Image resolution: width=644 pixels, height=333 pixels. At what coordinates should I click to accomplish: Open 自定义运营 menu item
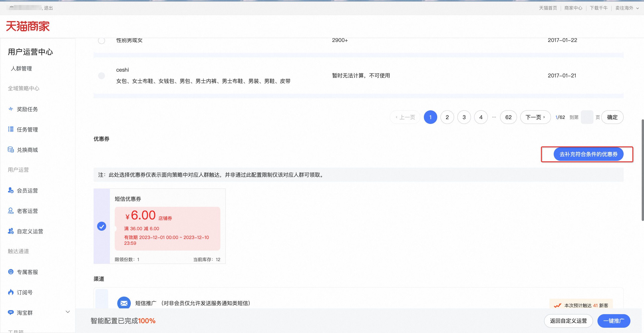click(x=30, y=231)
